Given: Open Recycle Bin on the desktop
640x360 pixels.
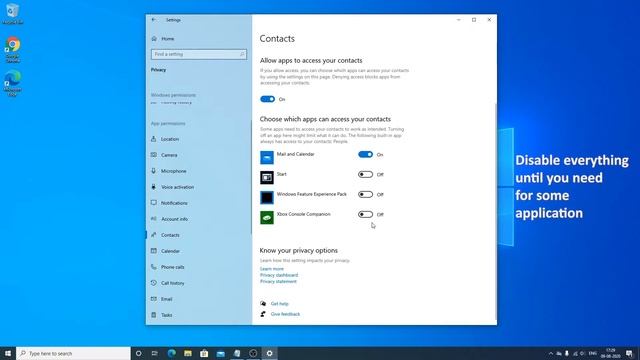Looking at the screenshot, I should 13,14.
